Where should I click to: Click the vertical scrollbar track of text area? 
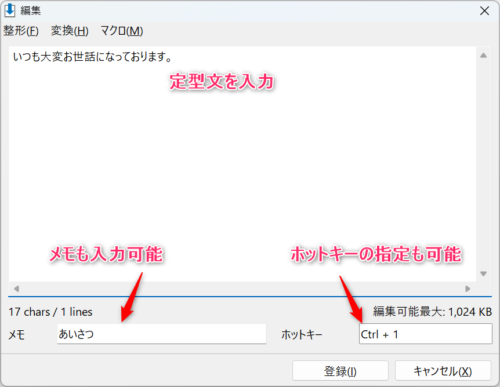click(x=483, y=165)
